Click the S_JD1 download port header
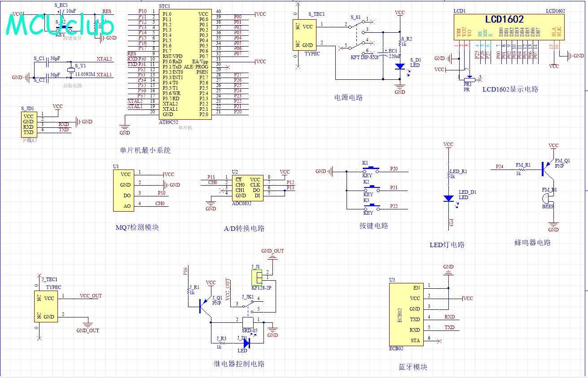Screen dimensions: 588x378 pos(28,124)
